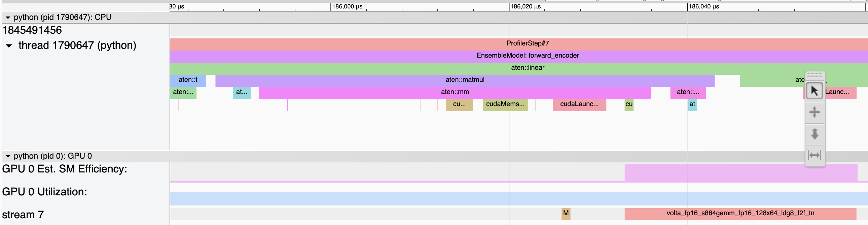Image resolution: width=868 pixels, height=225 pixels.
Task: Select the arrow selection tool
Action: 815,91
